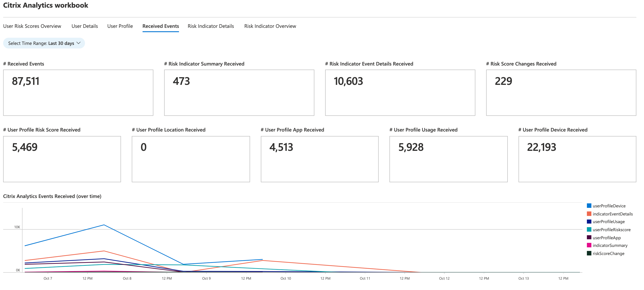Click the Oct 9 marker on chart axis
Screen dimensions: 644x290
click(206, 278)
